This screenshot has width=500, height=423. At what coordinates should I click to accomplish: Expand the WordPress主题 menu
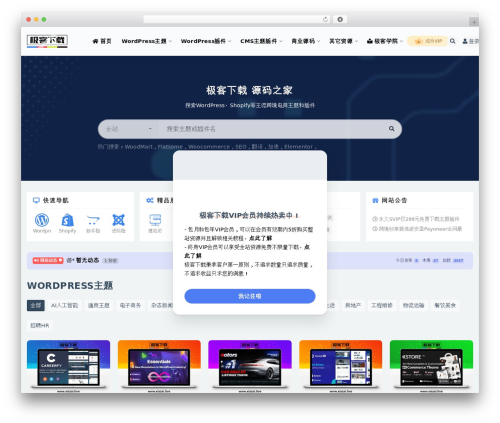point(146,41)
